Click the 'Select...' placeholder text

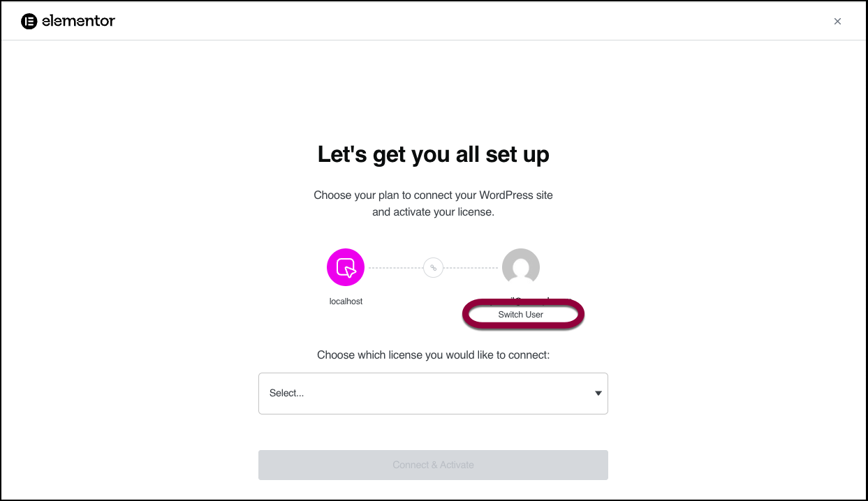point(287,394)
